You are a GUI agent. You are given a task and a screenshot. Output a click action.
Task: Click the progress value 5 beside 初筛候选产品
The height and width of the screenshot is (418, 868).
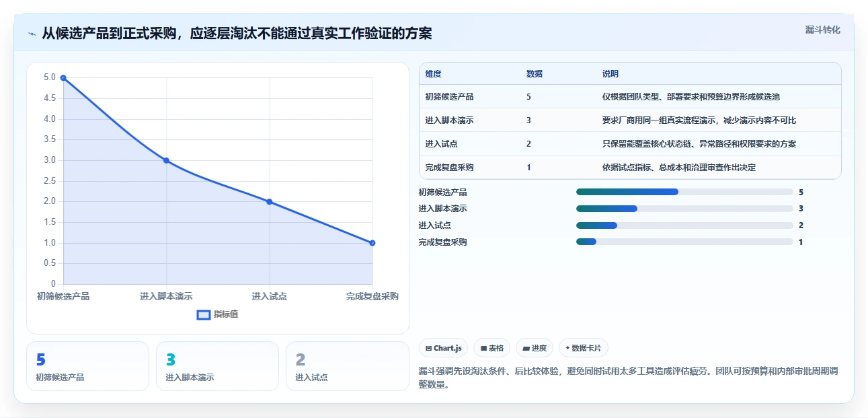pyautogui.click(x=801, y=192)
